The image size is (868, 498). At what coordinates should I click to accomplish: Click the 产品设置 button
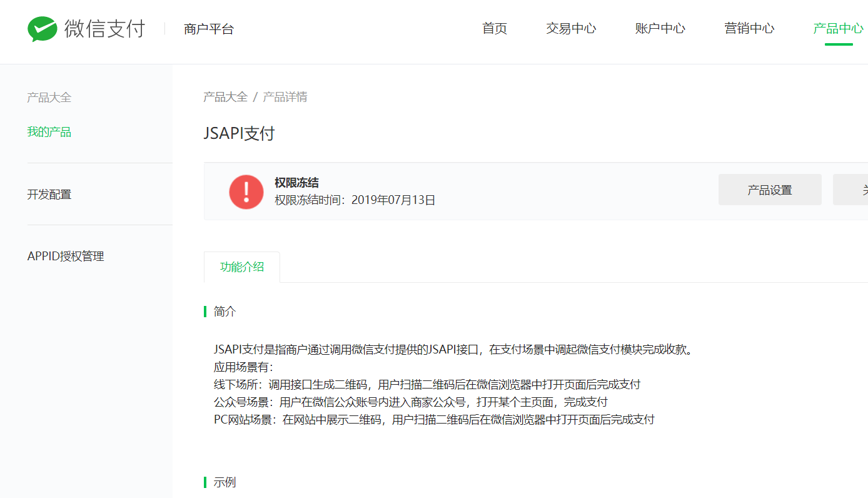pos(770,190)
